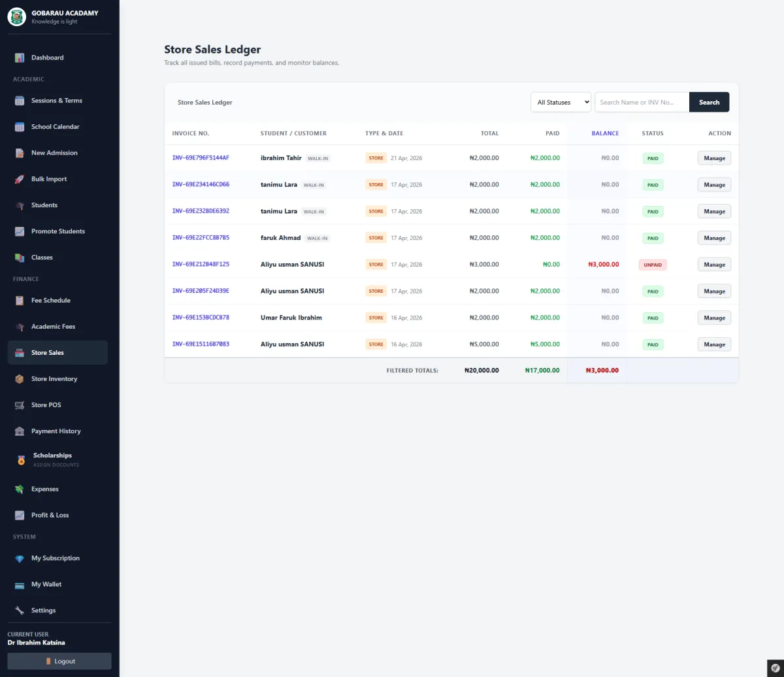Open Payment History from the sidebar
This screenshot has height=677, width=784.
pos(56,431)
